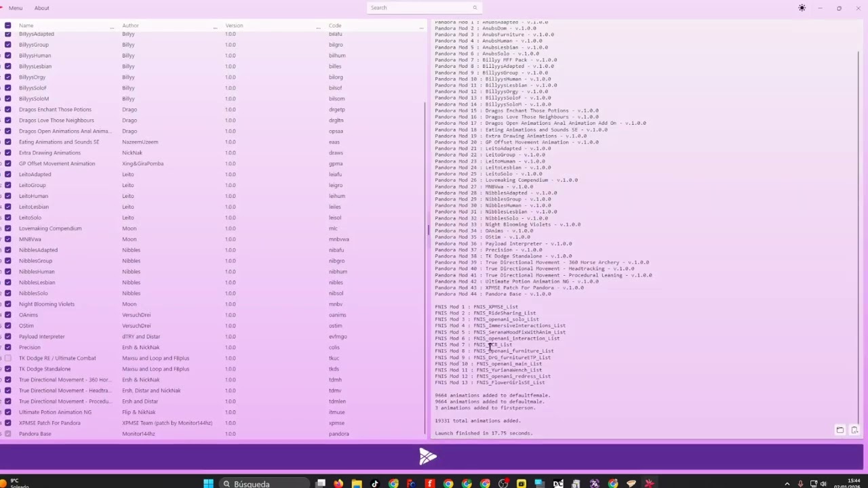The image size is (868, 488).
Task: Enable TK Dodge RE / Ultimate Combat
Action: (x=7, y=358)
